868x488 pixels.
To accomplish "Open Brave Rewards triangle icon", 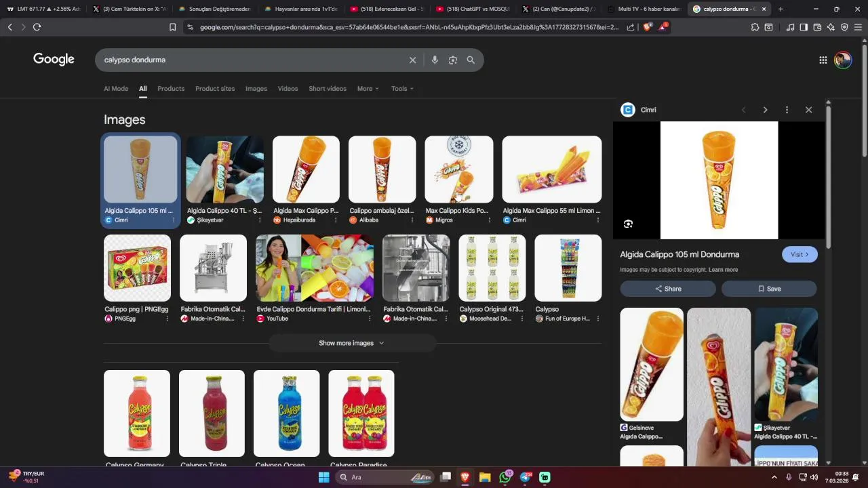I will pos(664,27).
